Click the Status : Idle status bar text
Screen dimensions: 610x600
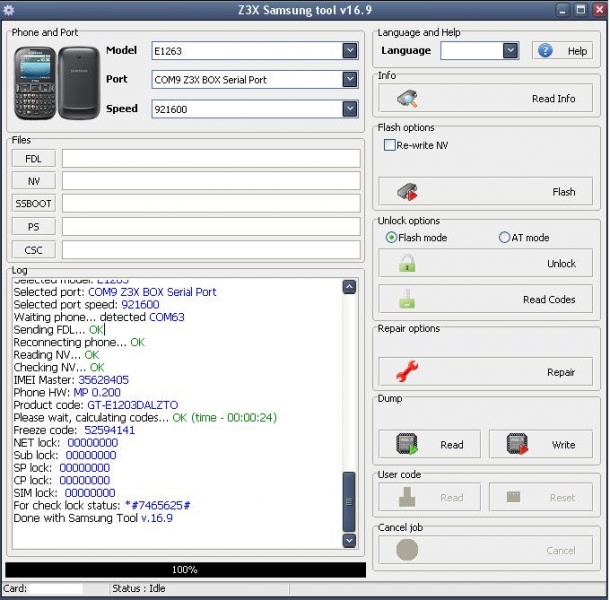point(138,588)
